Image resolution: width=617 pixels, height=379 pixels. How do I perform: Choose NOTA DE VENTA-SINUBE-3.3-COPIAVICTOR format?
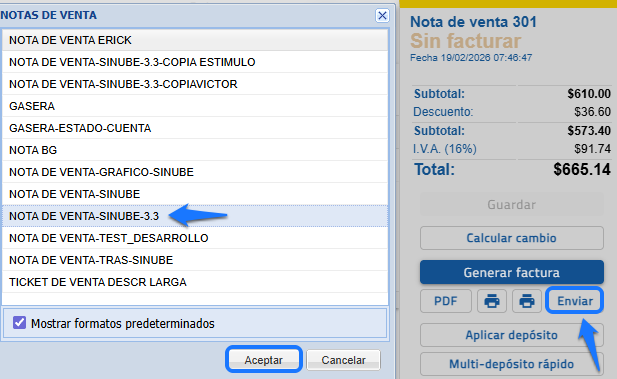coord(195,84)
